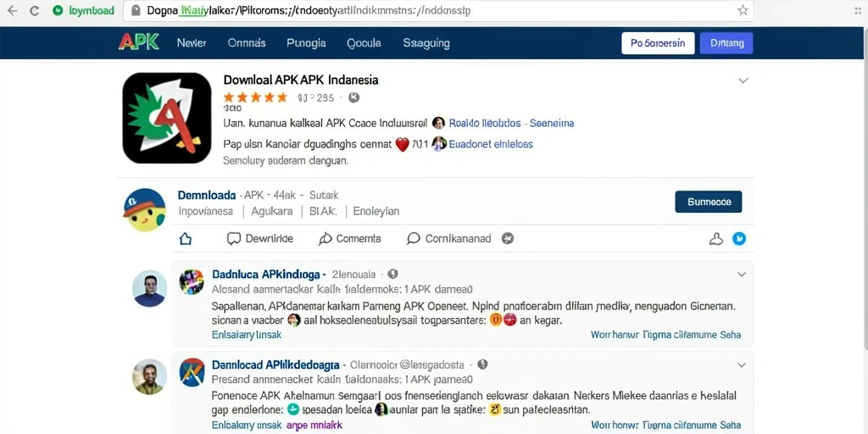Click Worr hanwr Tigma link in first post
The image size is (868, 434).
[x=665, y=335]
